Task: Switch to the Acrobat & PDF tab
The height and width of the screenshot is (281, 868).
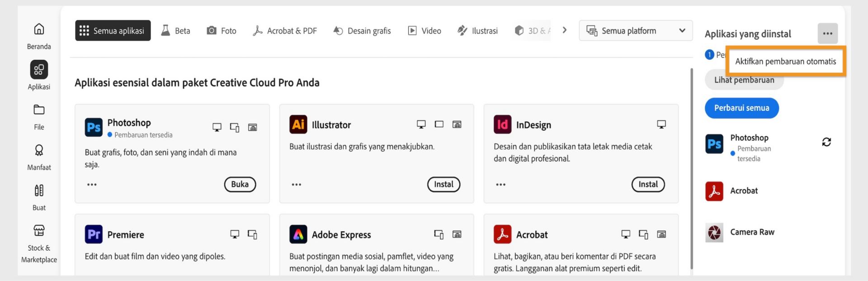Action: [285, 31]
